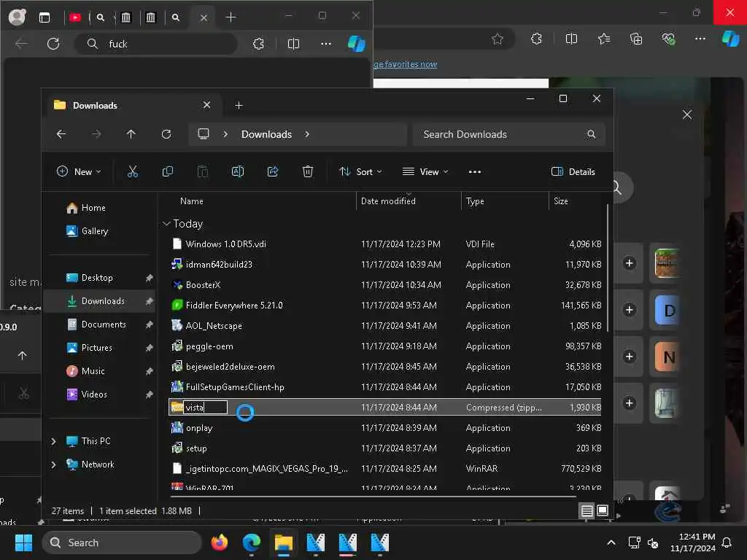Switch to large thumbnails view icon in status bar
This screenshot has height=560, width=747.
coord(602,510)
